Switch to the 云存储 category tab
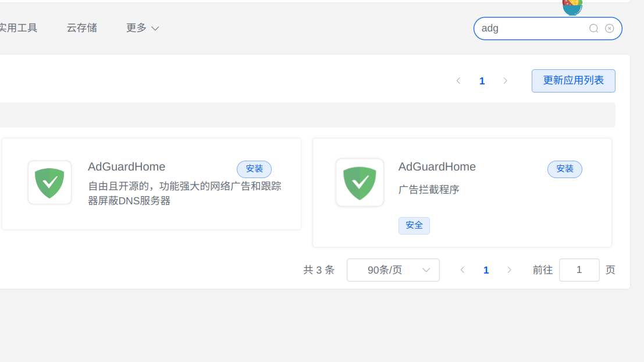This screenshot has width=644, height=362. 81,28
